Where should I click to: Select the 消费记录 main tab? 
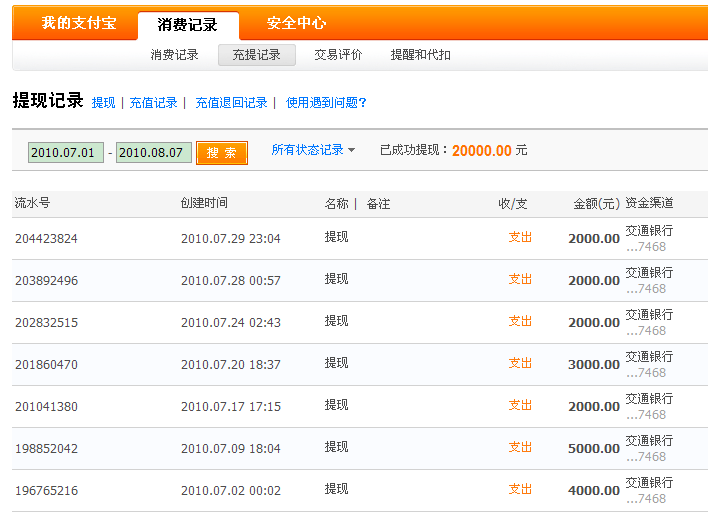[x=187, y=25]
